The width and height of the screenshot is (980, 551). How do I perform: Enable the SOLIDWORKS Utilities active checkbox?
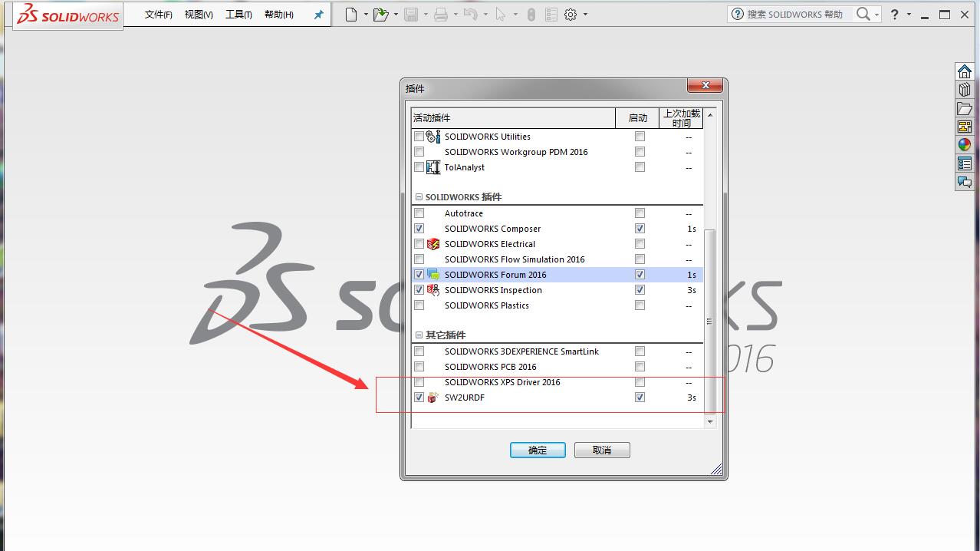pos(419,137)
